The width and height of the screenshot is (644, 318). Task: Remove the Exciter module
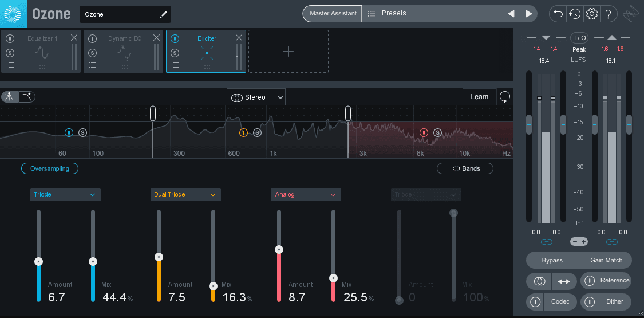239,38
